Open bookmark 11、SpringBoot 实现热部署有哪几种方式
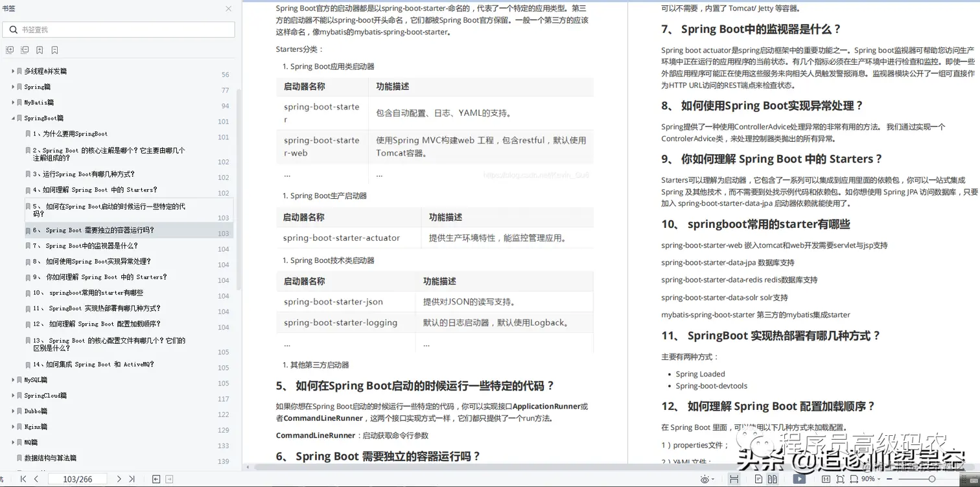Viewport: 980px width, 487px height. click(97, 308)
